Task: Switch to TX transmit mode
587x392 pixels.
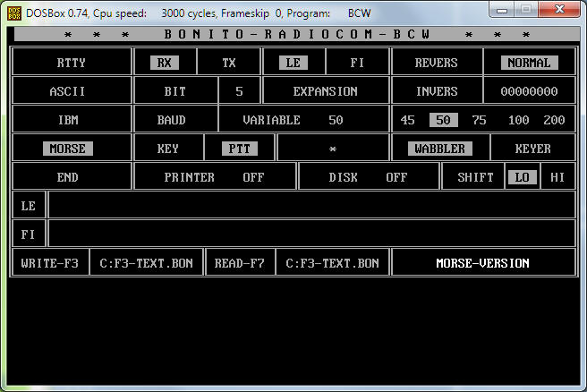Action: [229, 63]
